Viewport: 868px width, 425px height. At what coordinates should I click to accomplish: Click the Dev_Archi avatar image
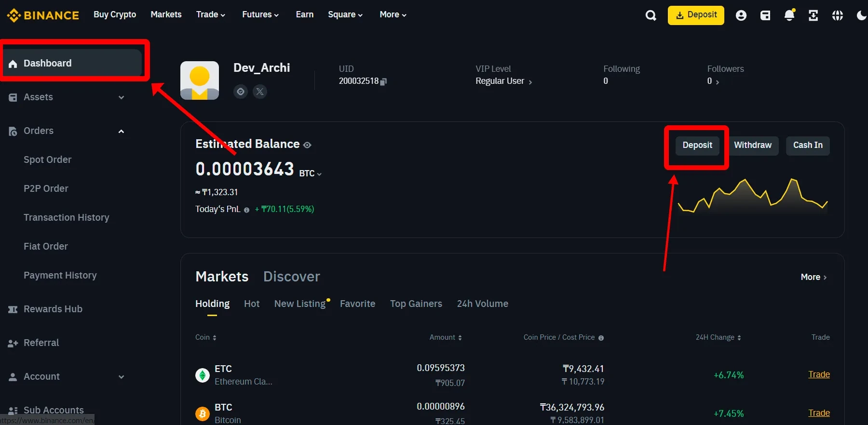click(200, 80)
